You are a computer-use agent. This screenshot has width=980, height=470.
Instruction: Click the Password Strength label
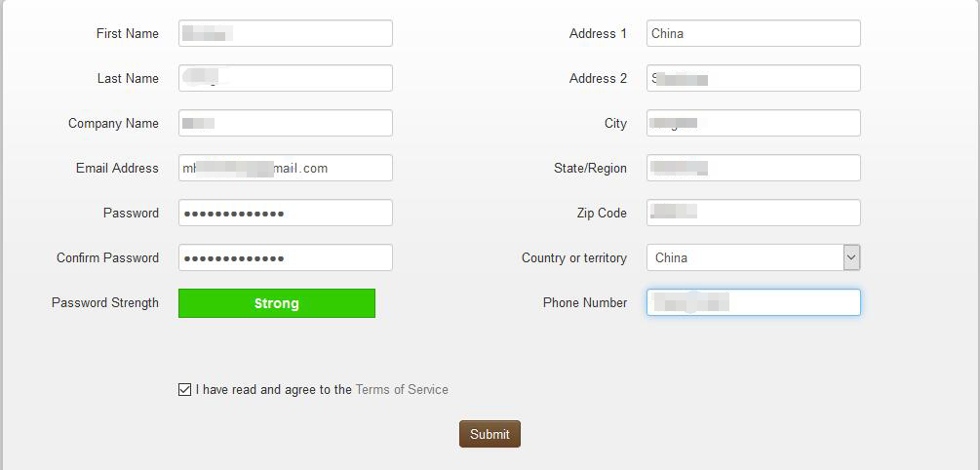point(105,302)
